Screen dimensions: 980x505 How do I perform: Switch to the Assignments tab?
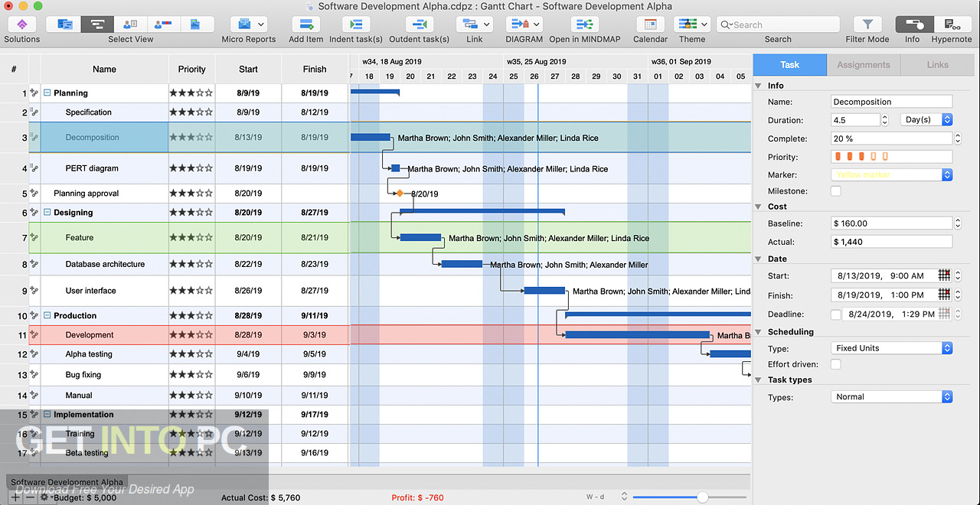click(864, 65)
